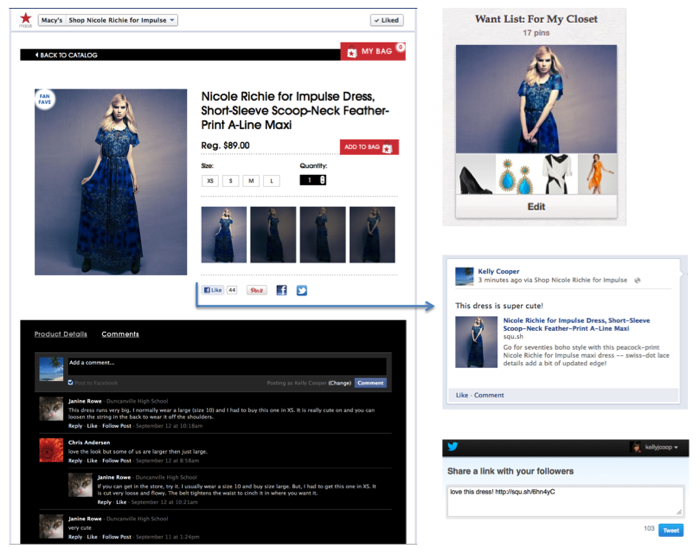Click the Macy's red star logo
This screenshot has width=700, height=556.
point(25,19)
